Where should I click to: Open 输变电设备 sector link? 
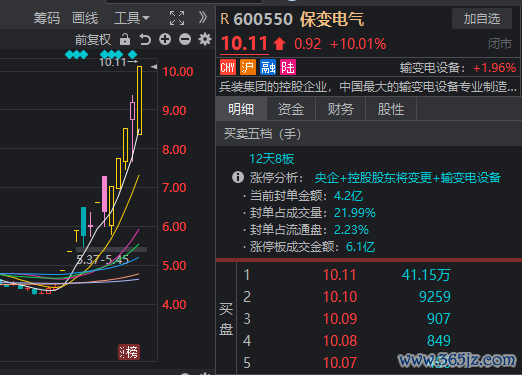point(433,68)
